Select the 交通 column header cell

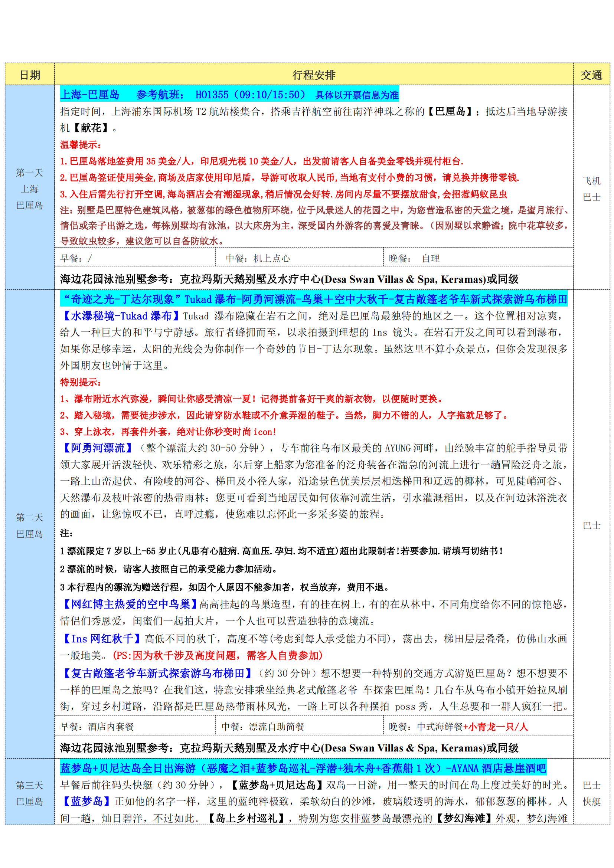point(591,75)
